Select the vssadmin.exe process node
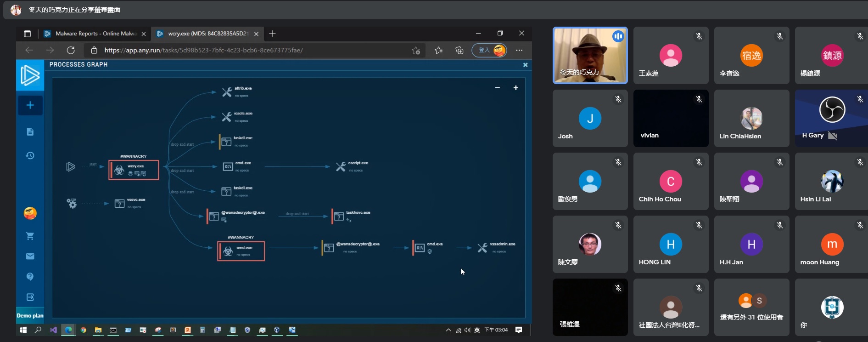This screenshot has height=342, width=868. (x=496, y=247)
